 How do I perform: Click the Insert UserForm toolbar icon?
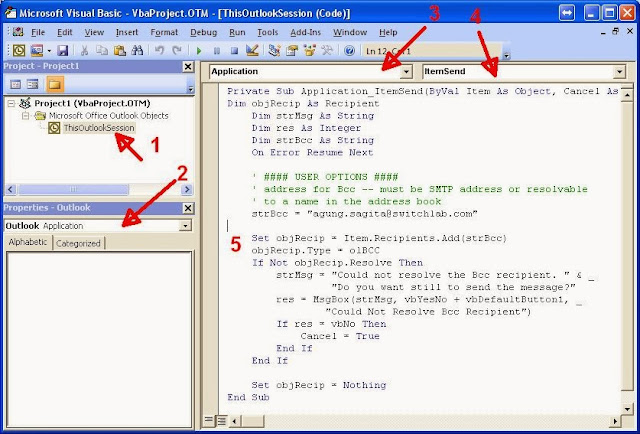pyautogui.click(x=37, y=50)
